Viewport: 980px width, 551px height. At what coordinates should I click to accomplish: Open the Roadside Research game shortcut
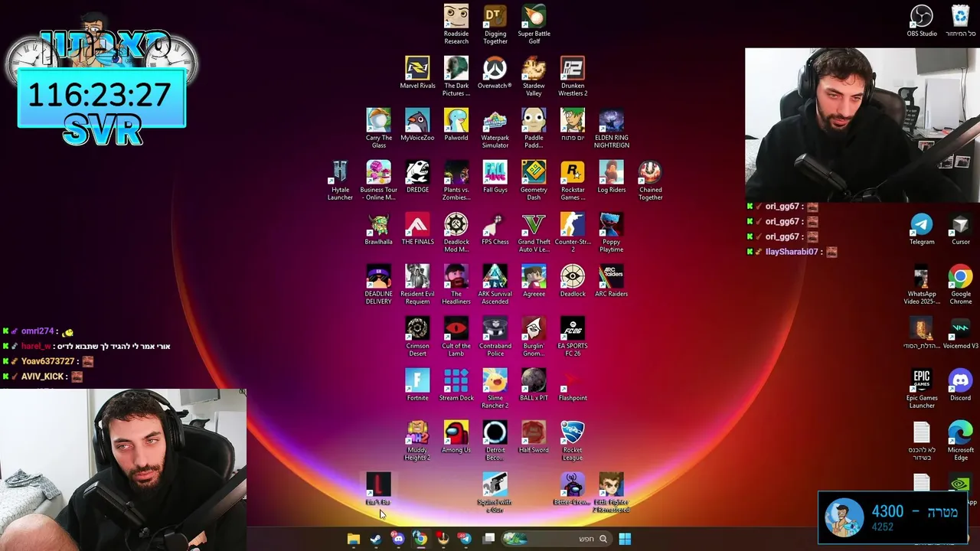pos(456,24)
